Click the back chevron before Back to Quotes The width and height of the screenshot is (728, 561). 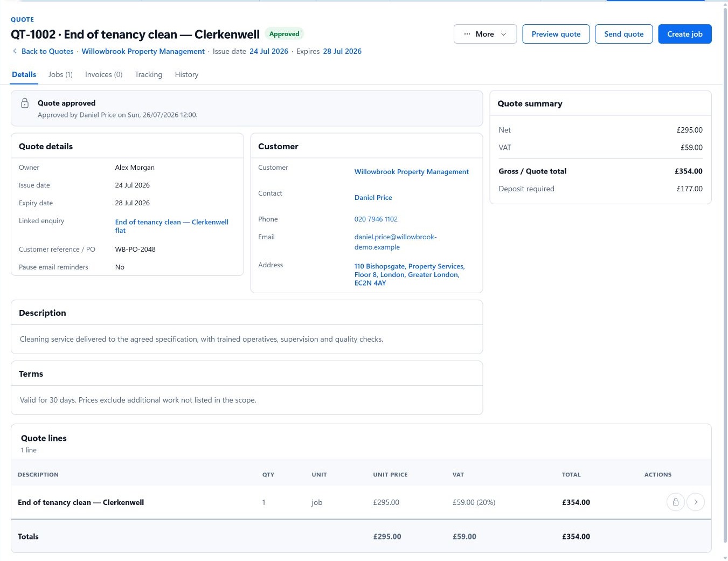pyautogui.click(x=15, y=51)
